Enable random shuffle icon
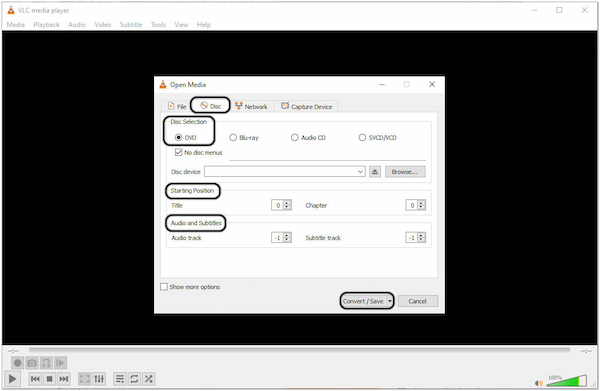600x391 pixels. pos(149,379)
